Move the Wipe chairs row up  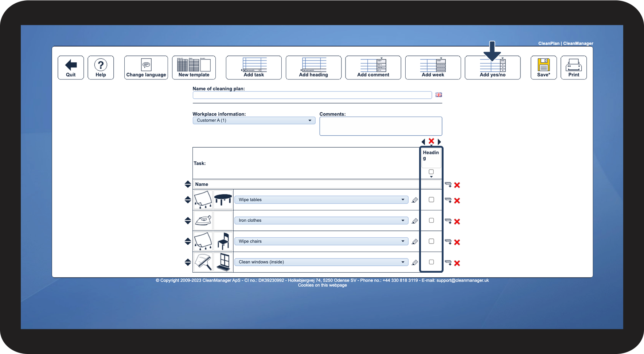pyautogui.click(x=188, y=240)
